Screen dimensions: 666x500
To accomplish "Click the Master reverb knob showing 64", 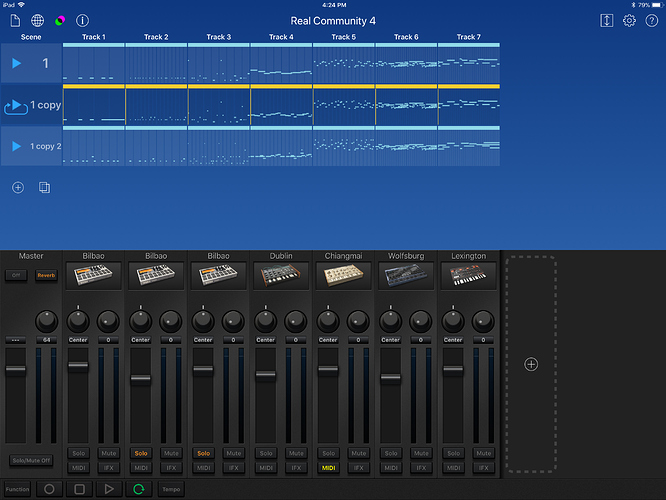I will 46,321.
